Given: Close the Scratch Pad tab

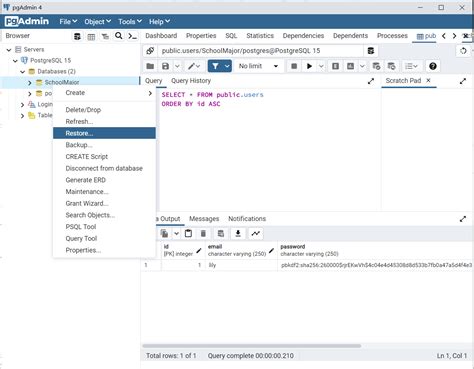Looking at the screenshot, I should coord(428,80).
